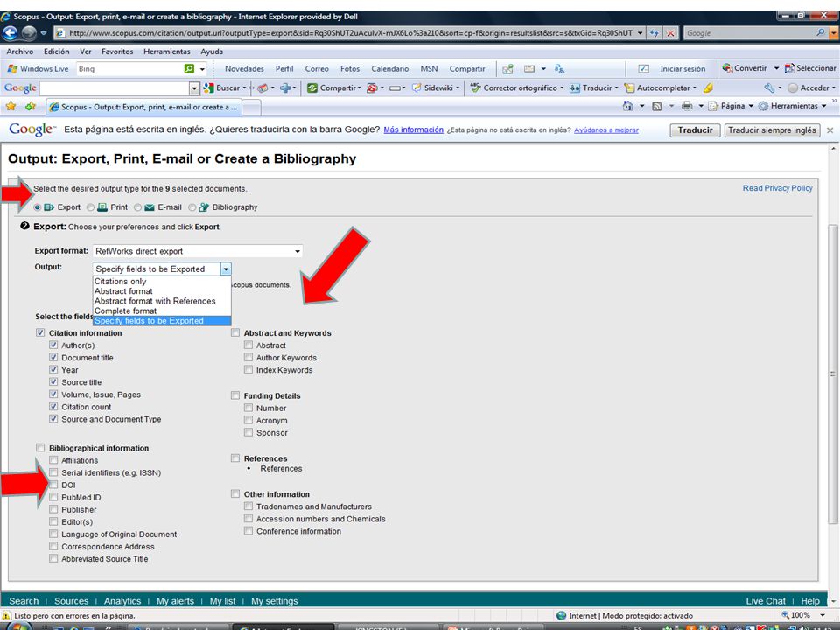Click the Bing search button icon
The image size is (840, 630).
189,68
